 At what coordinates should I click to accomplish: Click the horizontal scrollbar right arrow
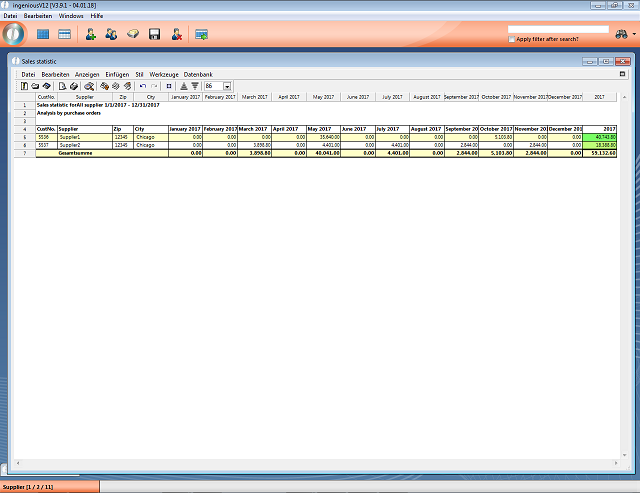click(x=616, y=463)
